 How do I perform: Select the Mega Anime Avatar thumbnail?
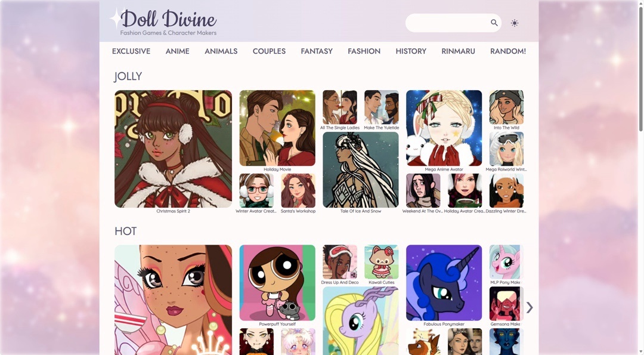(x=444, y=128)
